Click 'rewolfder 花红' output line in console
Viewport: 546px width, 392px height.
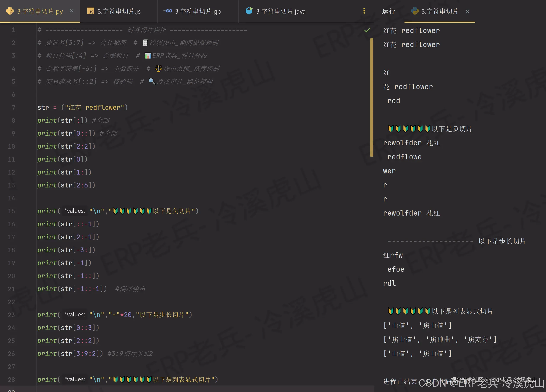click(411, 143)
